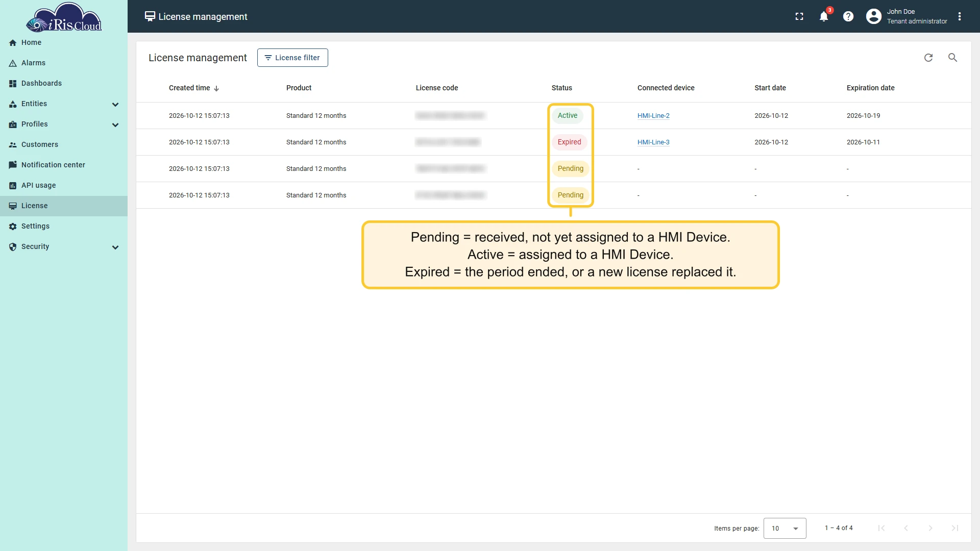Open the help question mark icon
The height and width of the screenshot is (551, 980).
click(x=848, y=16)
